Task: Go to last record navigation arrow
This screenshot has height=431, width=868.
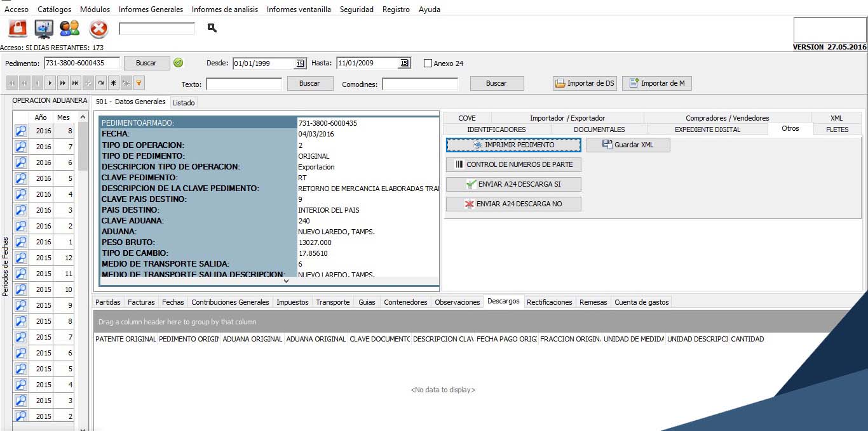Action: pos(76,83)
